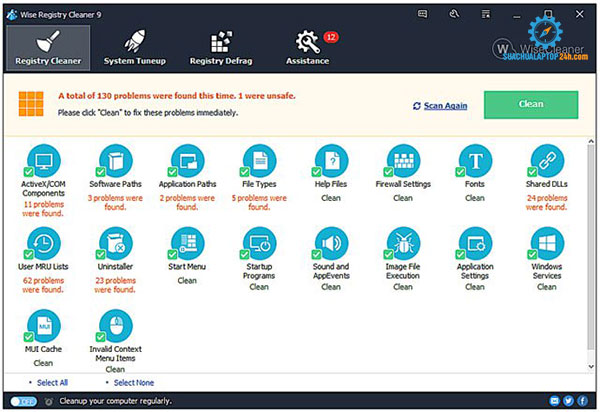Image resolution: width=600 pixels, height=412 pixels.
Task: Open the File Types category icon
Action: point(260,161)
